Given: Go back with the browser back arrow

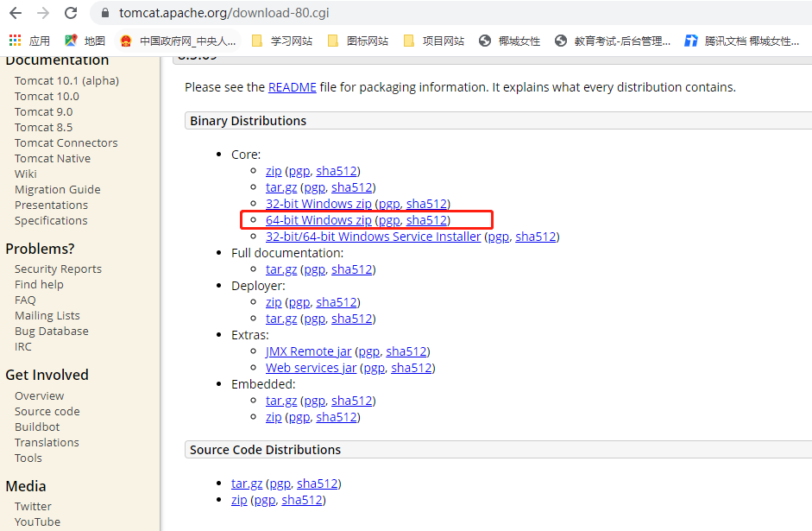Looking at the screenshot, I should pyautogui.click(x=16, y=13).
